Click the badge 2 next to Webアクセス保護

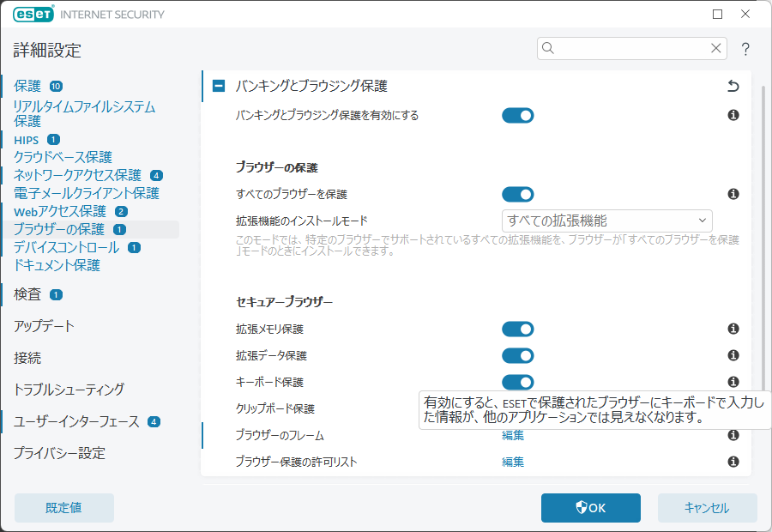[121, 212]
